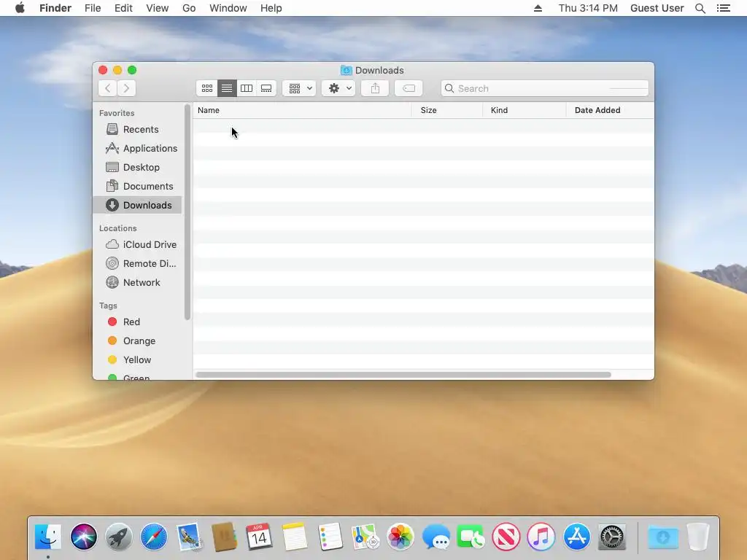Launch Safari from the Dock
This screenshot has width=747, height=560.
154,537
